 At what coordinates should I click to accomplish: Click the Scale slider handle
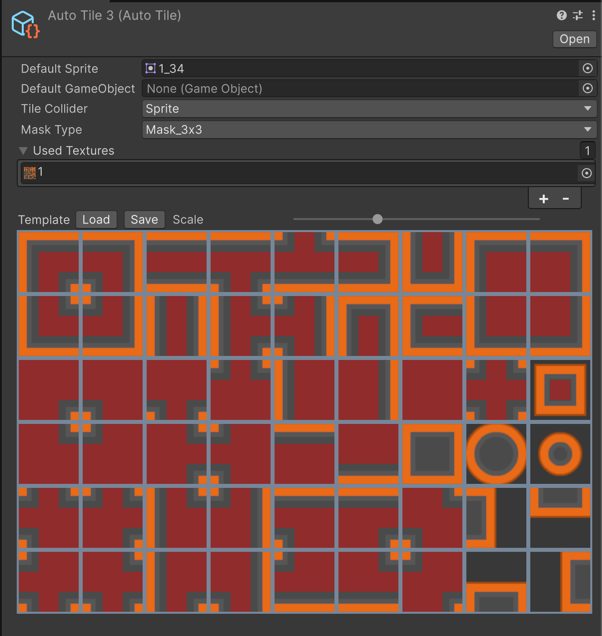tap(377, 219)
